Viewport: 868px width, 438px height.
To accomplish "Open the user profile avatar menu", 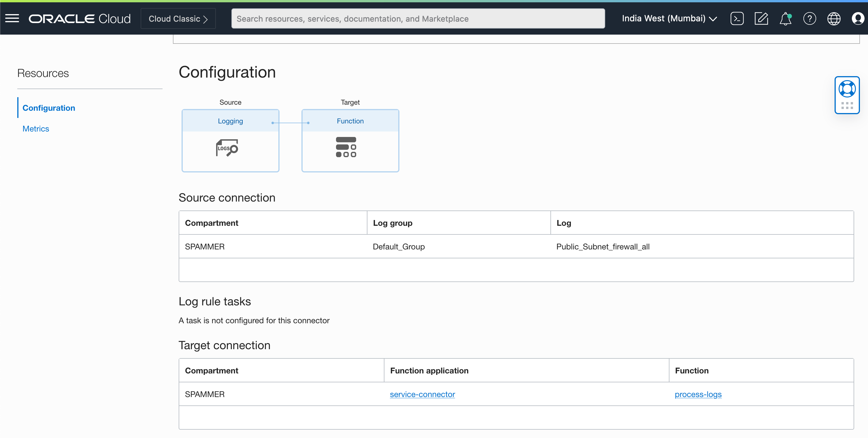I will click(x=858, y=18).
